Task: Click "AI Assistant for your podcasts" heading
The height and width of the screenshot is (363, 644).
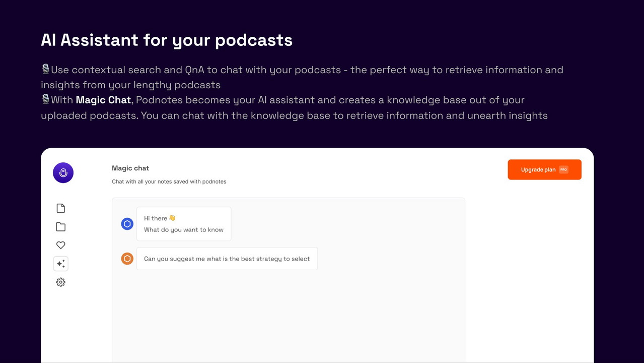Action: click(167, 40)
